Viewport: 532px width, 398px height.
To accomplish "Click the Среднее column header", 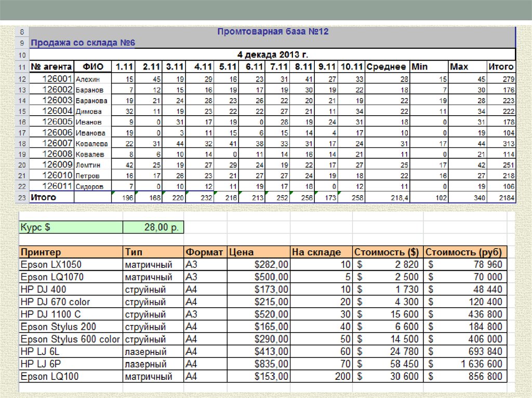I will (x=387, y=66).
